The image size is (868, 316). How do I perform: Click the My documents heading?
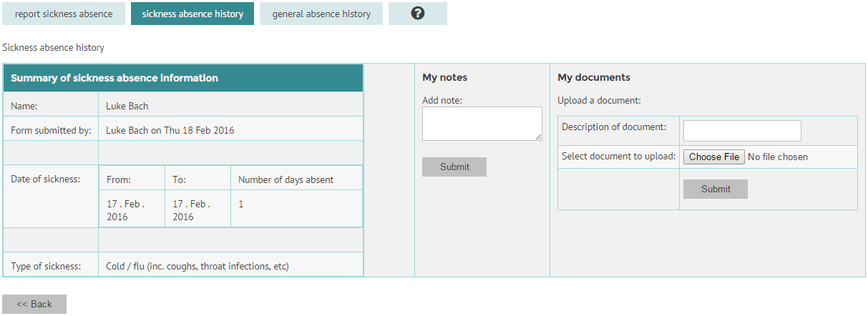pos(594,77)
